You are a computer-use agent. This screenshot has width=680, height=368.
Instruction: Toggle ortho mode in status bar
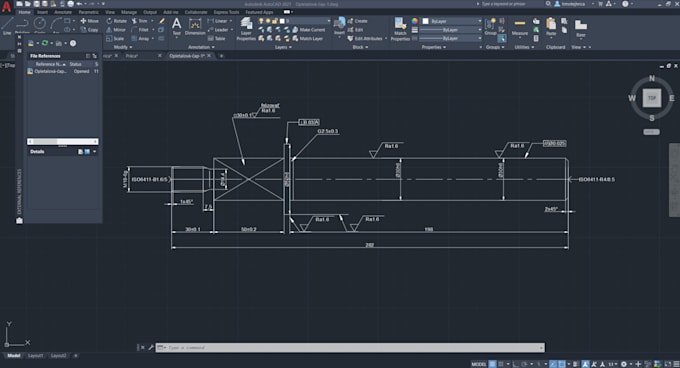[x=516, y=364]
